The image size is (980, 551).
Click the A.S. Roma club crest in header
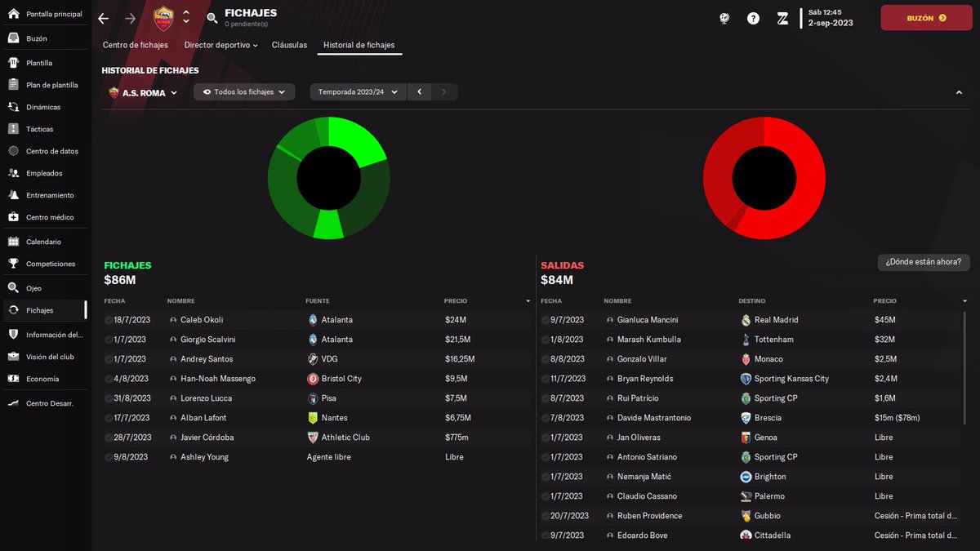click(x=163, y=18)
